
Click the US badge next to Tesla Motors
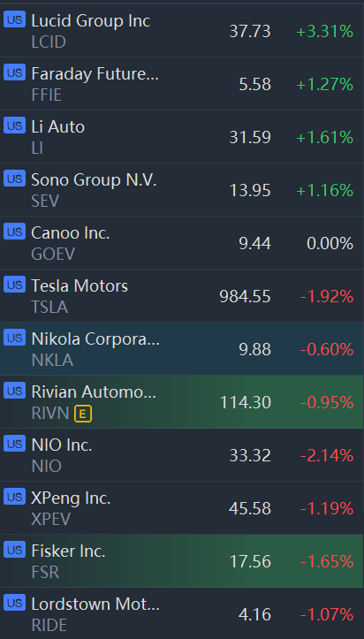point(15,285)
